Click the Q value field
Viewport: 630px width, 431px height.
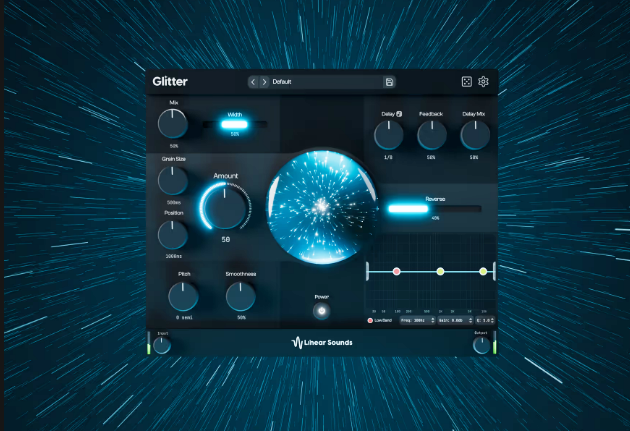click(x=483, y=321)
